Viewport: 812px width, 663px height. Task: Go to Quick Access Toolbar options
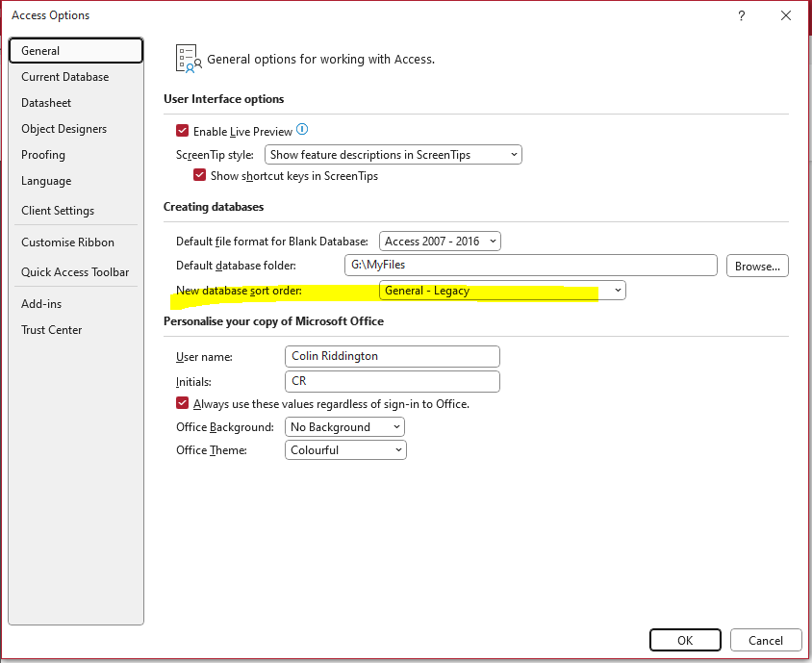[76, 272]
